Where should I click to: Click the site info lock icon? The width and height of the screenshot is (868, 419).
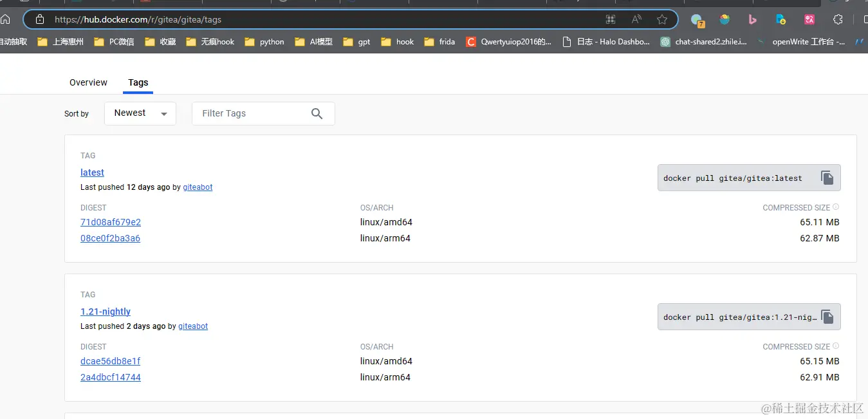coord(41,19)
